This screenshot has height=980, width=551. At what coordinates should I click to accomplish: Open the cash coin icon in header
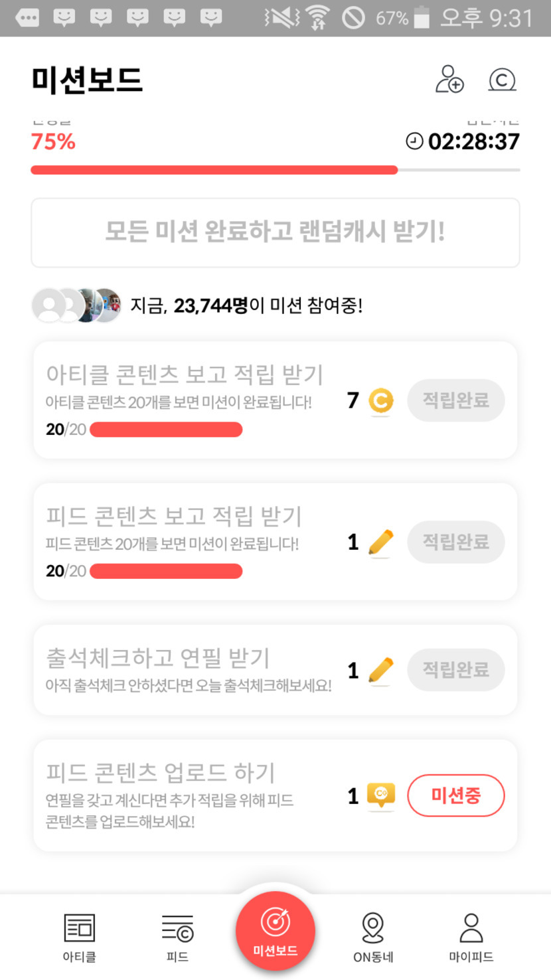coord(502,80)
